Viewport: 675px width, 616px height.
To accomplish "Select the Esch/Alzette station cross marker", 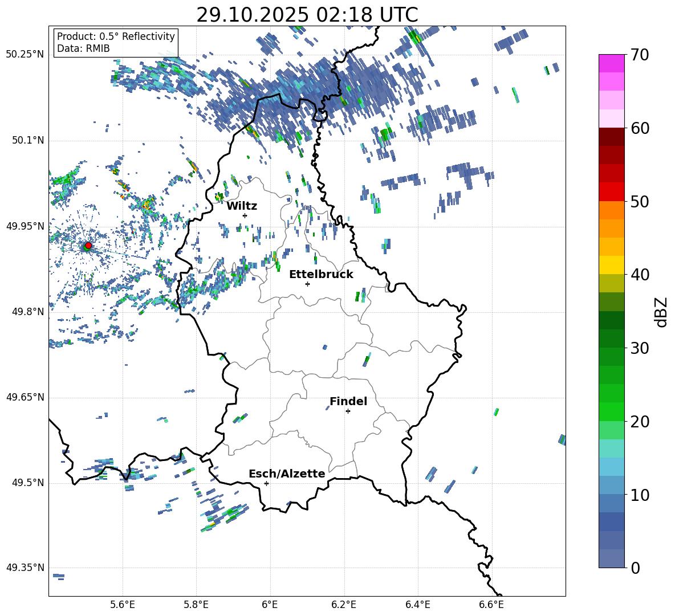I will [x=266, y=483].
